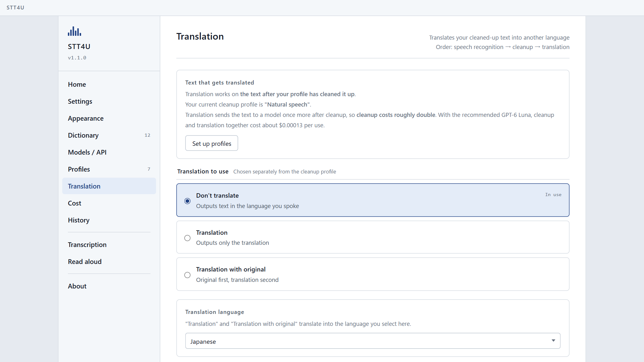This screenshot has height=362, width=644.
Task: Click "Outputs only the translation" description
Action: click(232, 243)
